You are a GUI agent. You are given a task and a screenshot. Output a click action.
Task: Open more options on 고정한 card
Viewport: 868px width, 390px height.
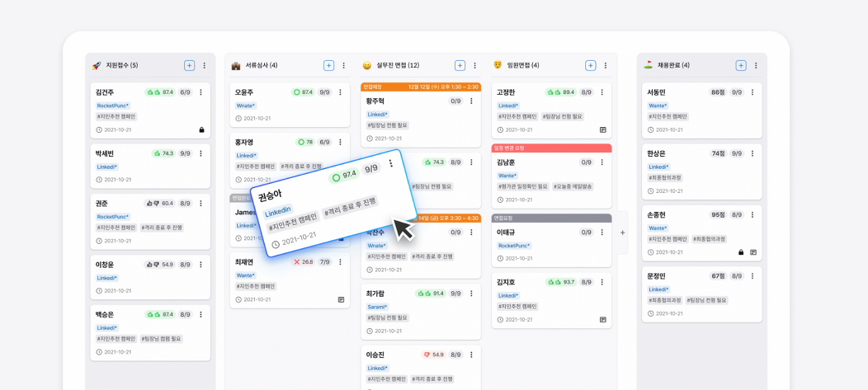(601, 92)
